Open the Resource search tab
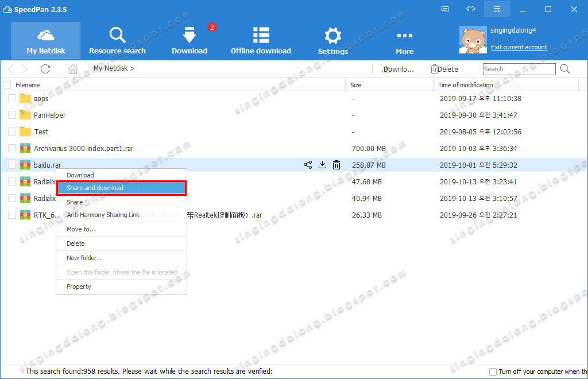The image size is (588, 379). pos(117,41)
